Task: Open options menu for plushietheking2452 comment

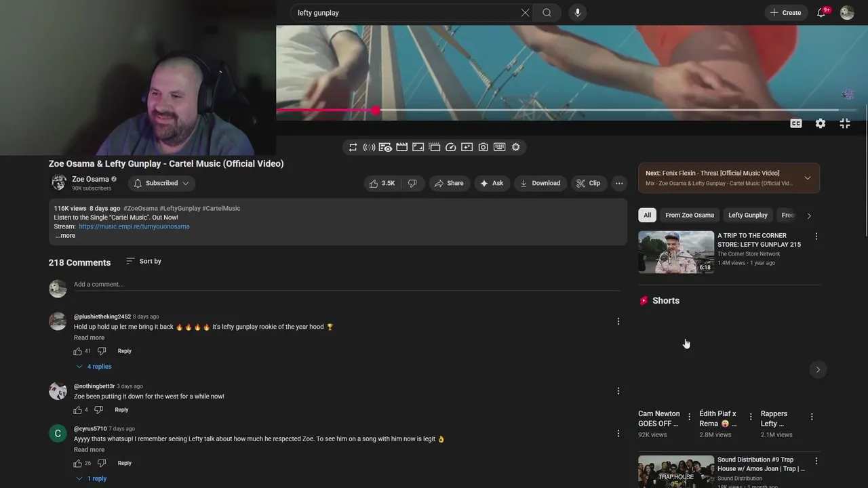Action: (618, 321)
